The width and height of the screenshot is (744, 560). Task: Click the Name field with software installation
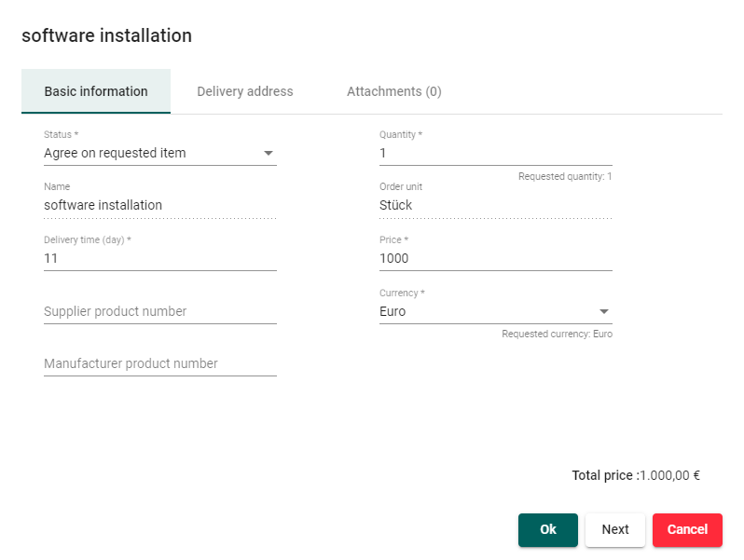pyautogui.click(x=159, y=206)
